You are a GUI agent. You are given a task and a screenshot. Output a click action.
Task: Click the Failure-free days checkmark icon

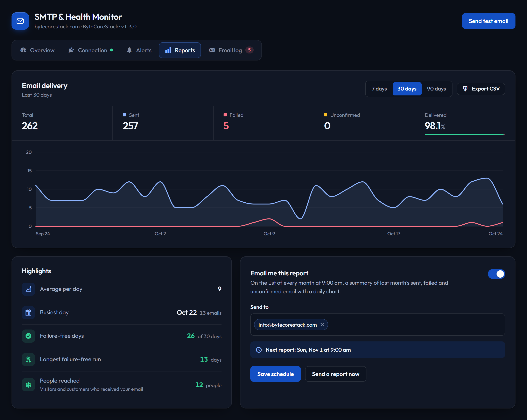click(x=28, y=336)
